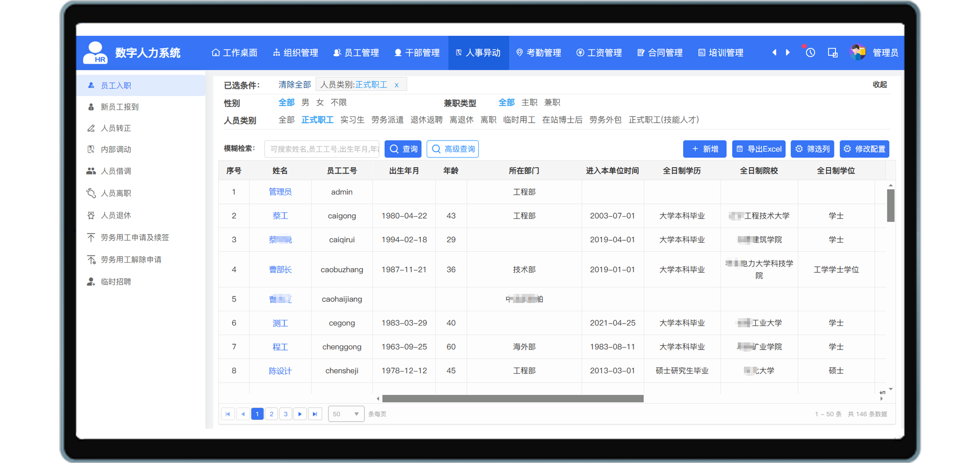
Task: Focus the 模糊检索 search field
Action: [322, 149]
